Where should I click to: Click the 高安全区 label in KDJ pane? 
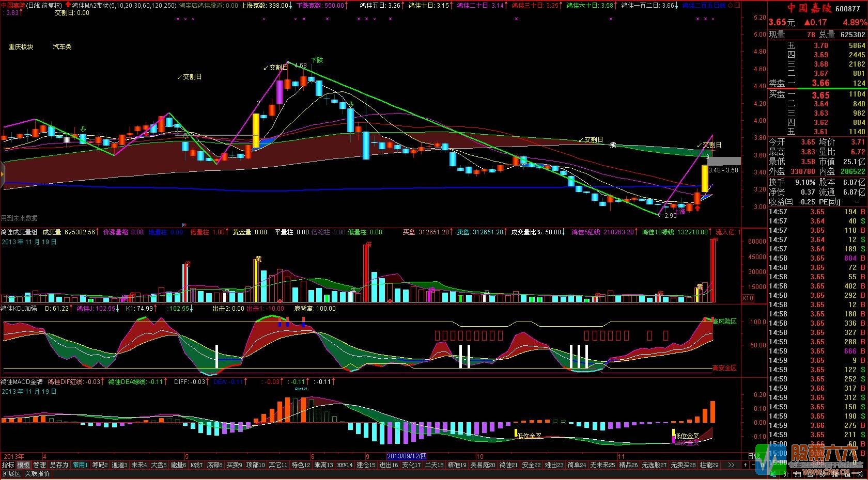724,367
